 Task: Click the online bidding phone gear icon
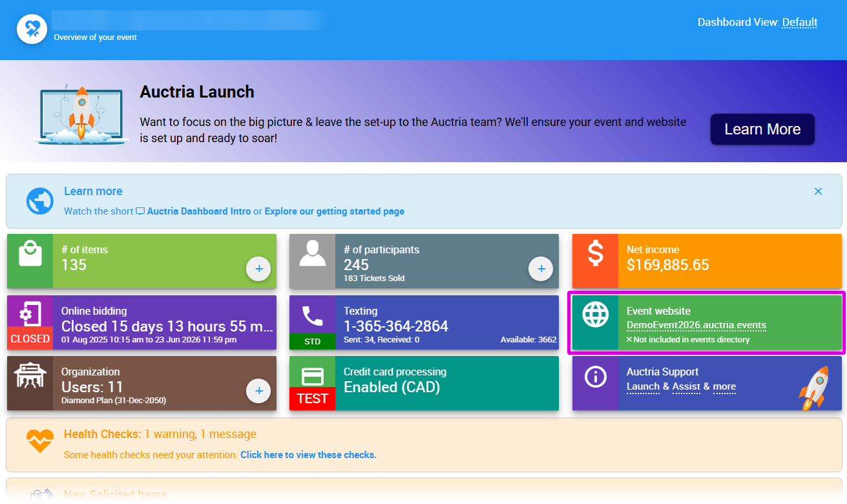[30, 314]
